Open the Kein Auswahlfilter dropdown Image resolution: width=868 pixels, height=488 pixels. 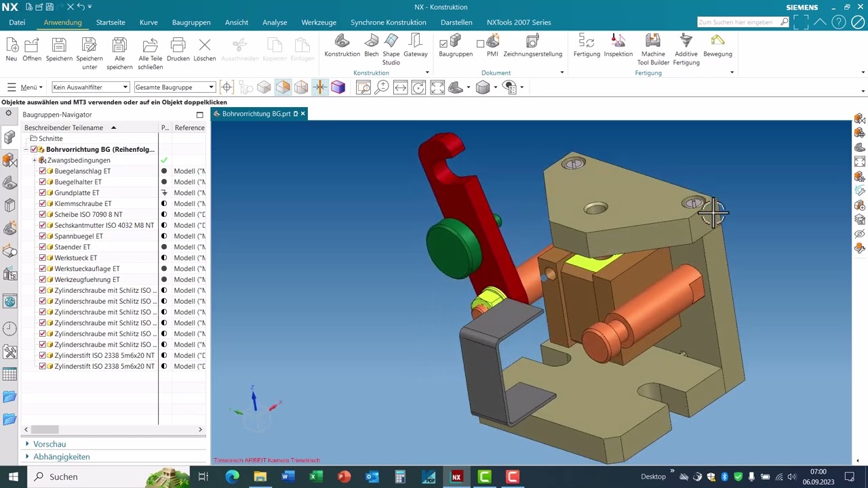click(90, 87)
